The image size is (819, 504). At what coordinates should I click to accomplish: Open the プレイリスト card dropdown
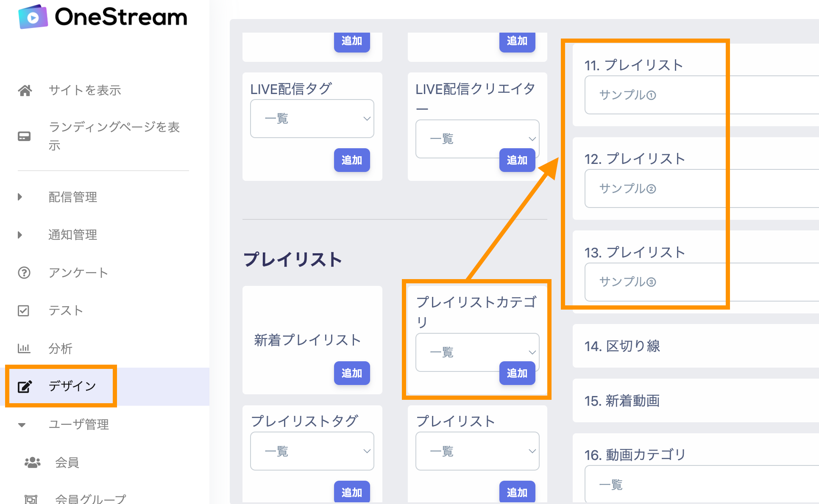477,451
